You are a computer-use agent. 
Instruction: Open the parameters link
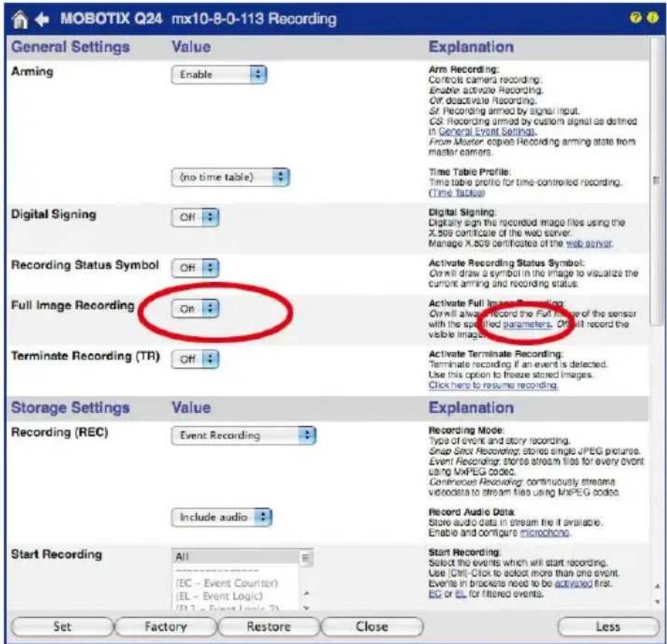pos(527,324)
